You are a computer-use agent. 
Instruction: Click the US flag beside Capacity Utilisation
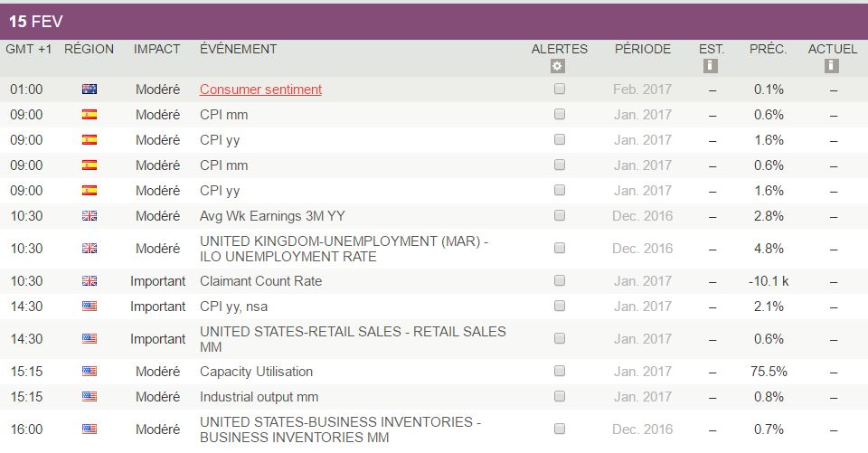[x=90, y=372]
